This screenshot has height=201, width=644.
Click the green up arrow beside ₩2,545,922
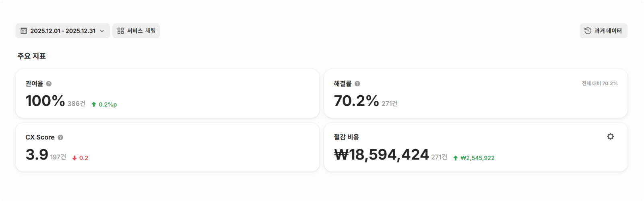[x=455, y=158]
